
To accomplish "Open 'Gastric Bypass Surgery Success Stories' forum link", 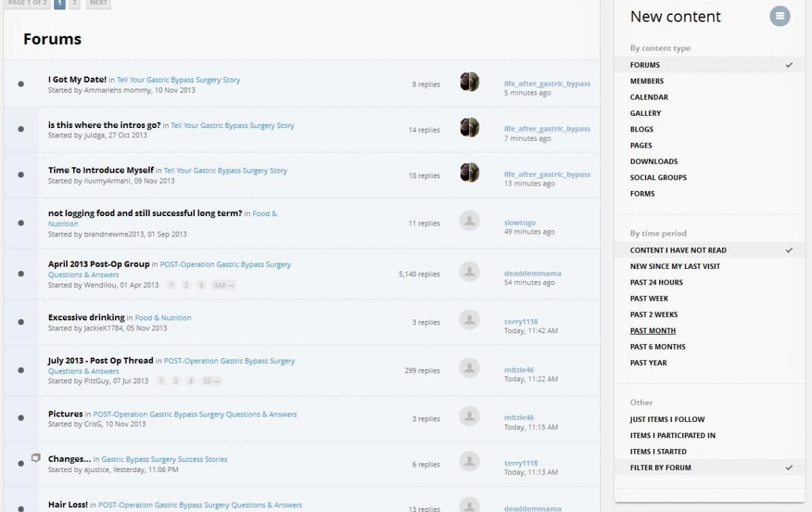I will point(164,459).
